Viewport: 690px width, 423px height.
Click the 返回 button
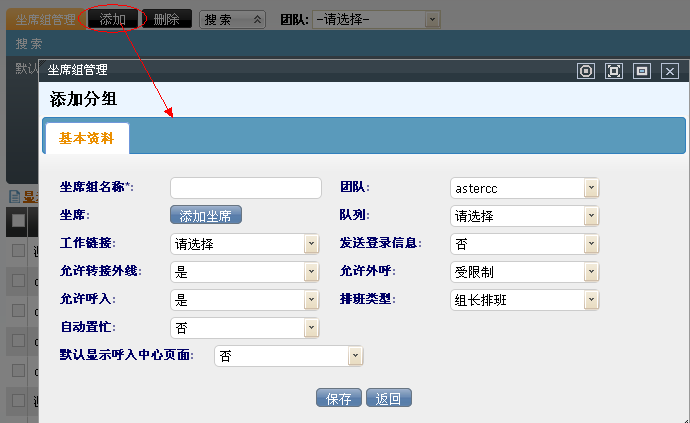[x=388, y=398]
